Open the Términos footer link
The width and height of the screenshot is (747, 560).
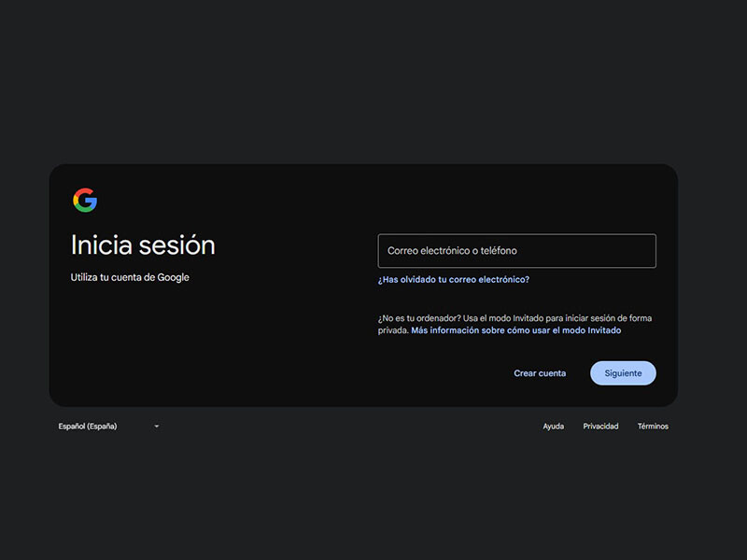pos(653,427)
